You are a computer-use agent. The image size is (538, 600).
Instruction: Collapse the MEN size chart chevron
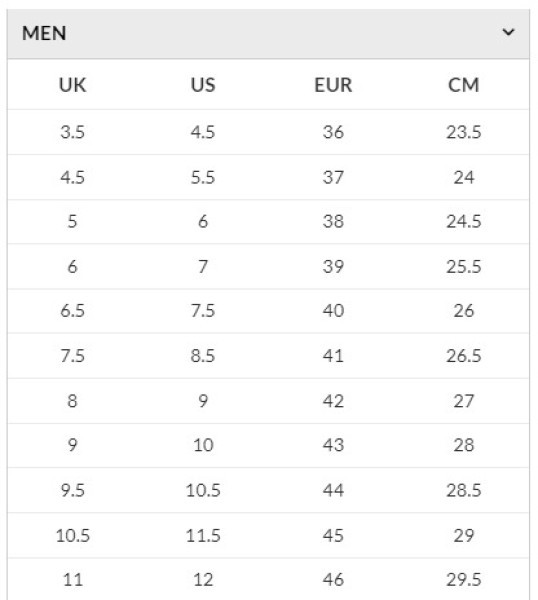pyautogui.click(x=508, y=32)
